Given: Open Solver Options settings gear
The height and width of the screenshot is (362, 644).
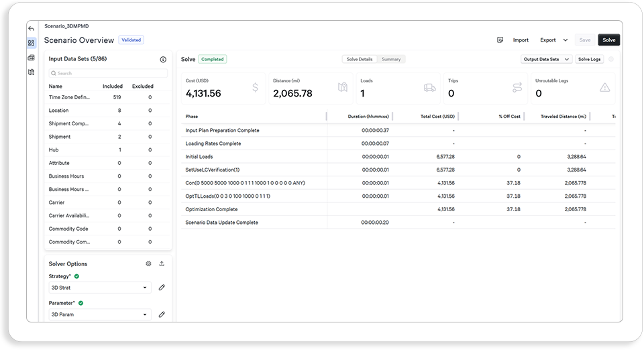Looking at the screenshot, I should pyautogui.click(x=149, y=263).
